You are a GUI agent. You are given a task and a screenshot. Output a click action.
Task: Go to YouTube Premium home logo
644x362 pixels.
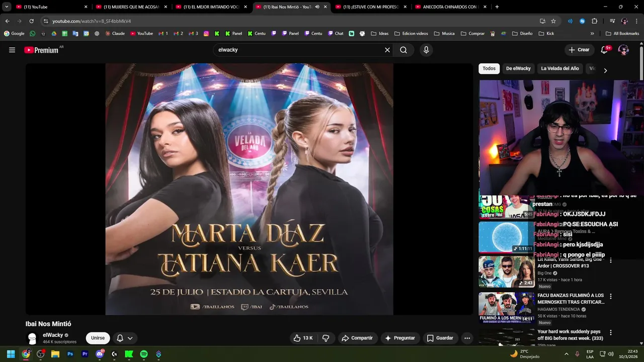coord(41,50)
